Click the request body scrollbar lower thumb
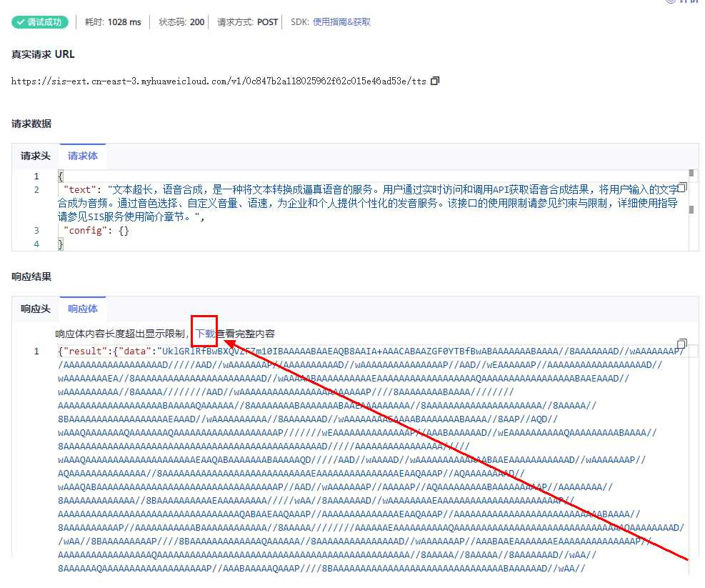Screen dimensions: 705x588 (x=691, y=209)
